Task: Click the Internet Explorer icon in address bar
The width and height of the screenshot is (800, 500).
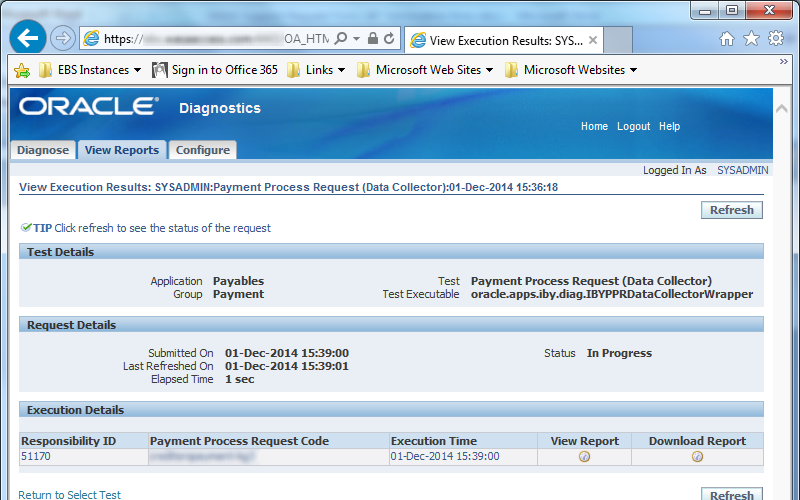Action: (91, 39)
